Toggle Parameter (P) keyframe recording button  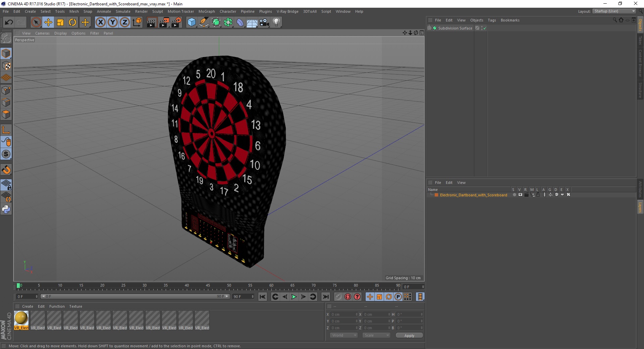[x=398, y=297]
